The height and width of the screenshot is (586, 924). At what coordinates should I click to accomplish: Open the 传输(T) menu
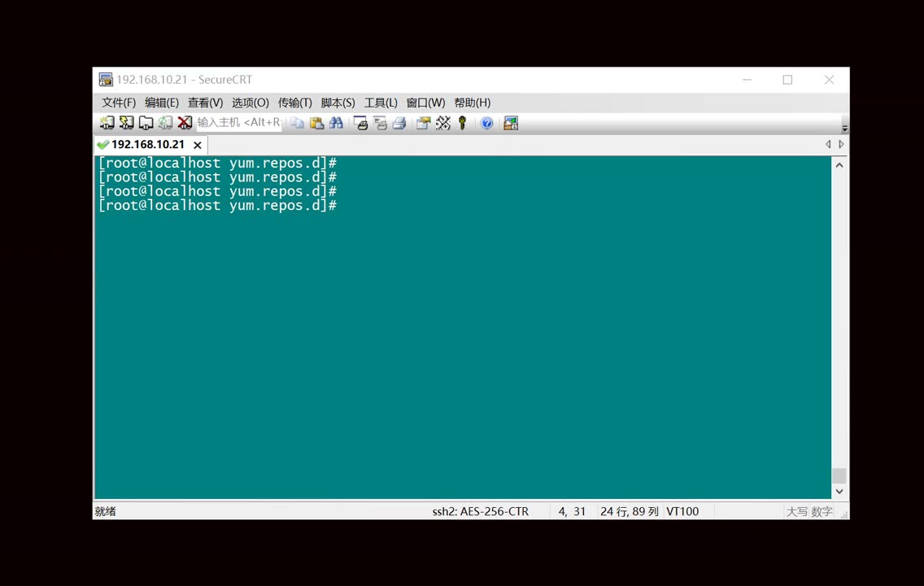[x=294, y=103]
